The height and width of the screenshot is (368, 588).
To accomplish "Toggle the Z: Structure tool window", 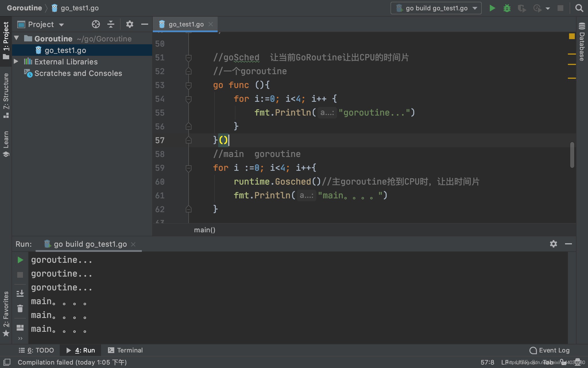I will pyautogui.click(x=6, y=95).
